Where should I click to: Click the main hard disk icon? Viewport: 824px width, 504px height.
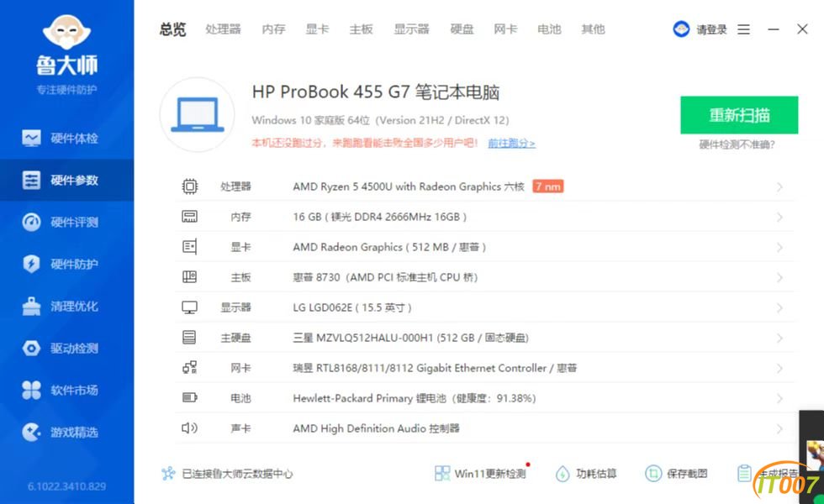(189, 337)
